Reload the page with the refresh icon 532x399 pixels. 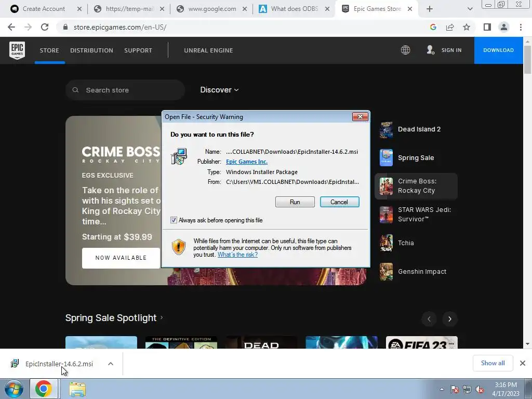coord(45,27)
